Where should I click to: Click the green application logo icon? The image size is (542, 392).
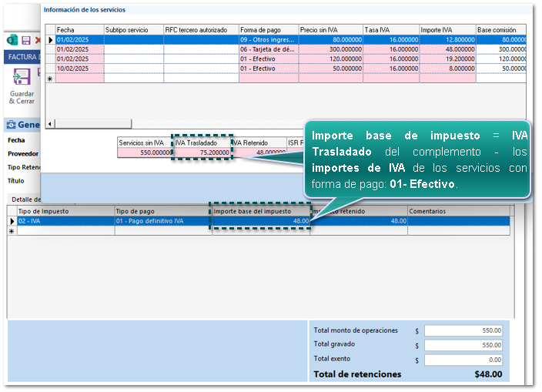coord(12,40)
